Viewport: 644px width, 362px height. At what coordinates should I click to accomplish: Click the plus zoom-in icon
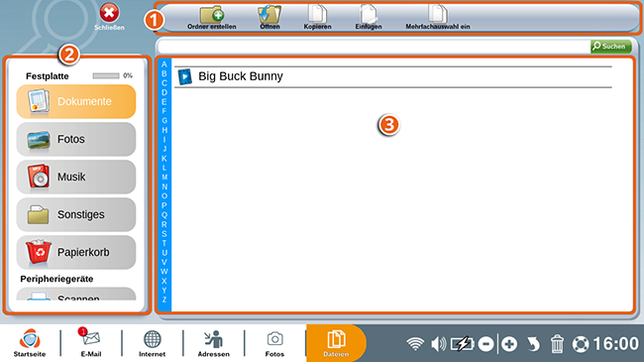(x=509, y=344)
